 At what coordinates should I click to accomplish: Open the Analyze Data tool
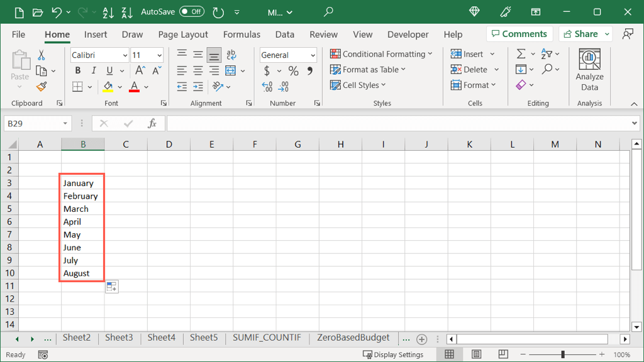[x=589, y=70]
